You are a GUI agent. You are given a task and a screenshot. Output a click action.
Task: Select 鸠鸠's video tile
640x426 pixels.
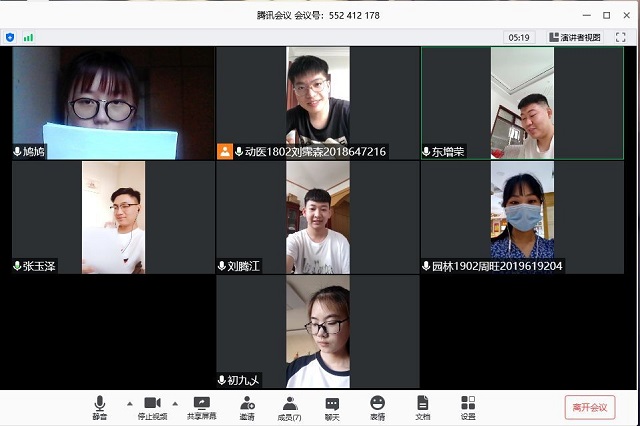pyautogui.click(x=113, y=103)
